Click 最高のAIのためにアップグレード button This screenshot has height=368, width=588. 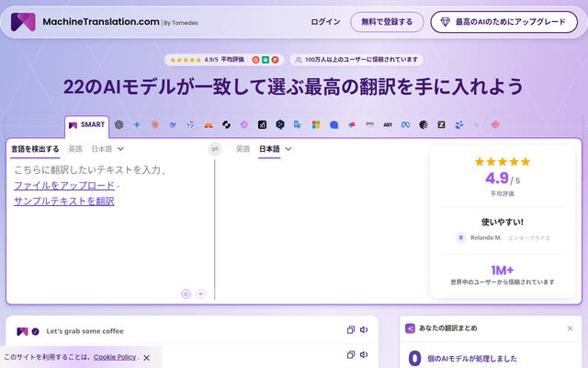coord(504,22)
